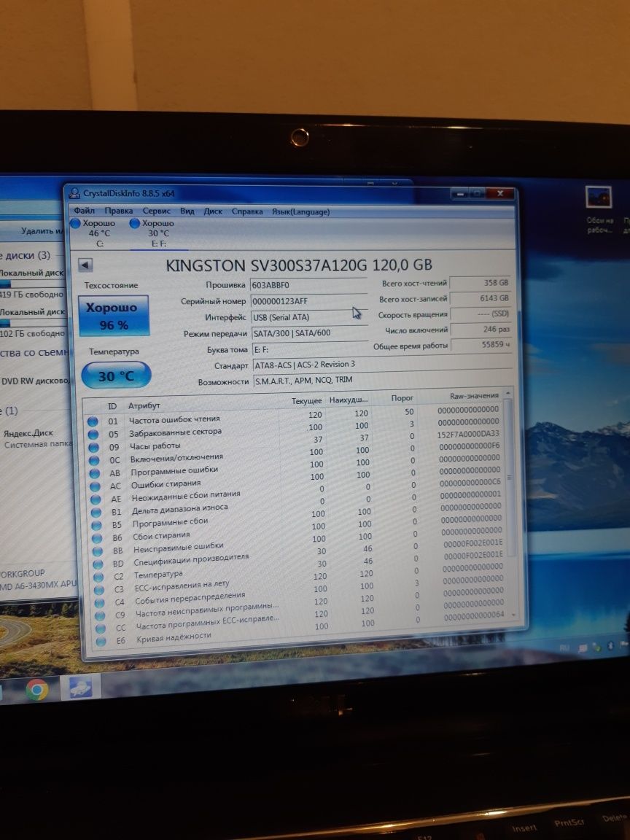Open the Диск menu
The image size is (630, 840).
(x=213, y=211)
